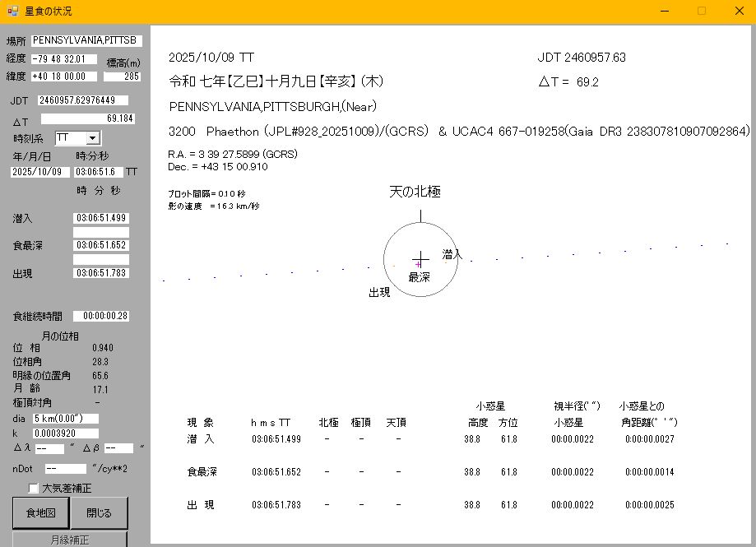Click the dia field showing 5 km
Image resolution: width=756 pixels, height=547 pixels.
pos(65,419)
